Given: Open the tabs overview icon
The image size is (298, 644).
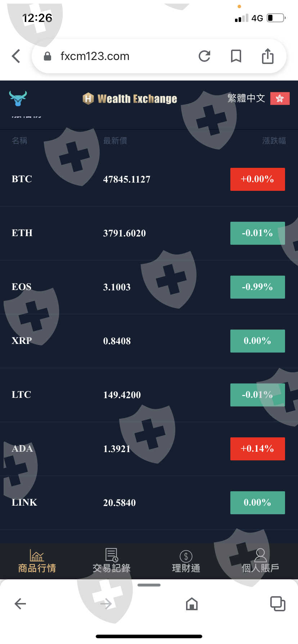Looking at the screenshot, I should 277,604.
